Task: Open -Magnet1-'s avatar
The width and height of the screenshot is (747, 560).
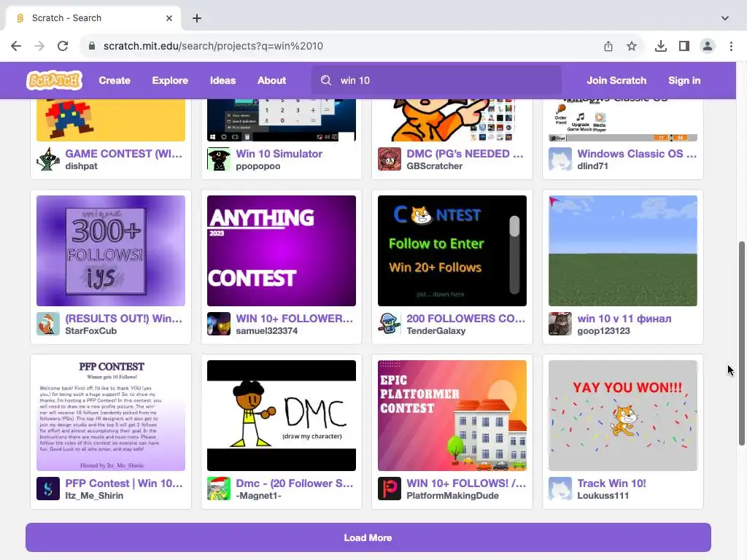Action: [x=219, y=489]
